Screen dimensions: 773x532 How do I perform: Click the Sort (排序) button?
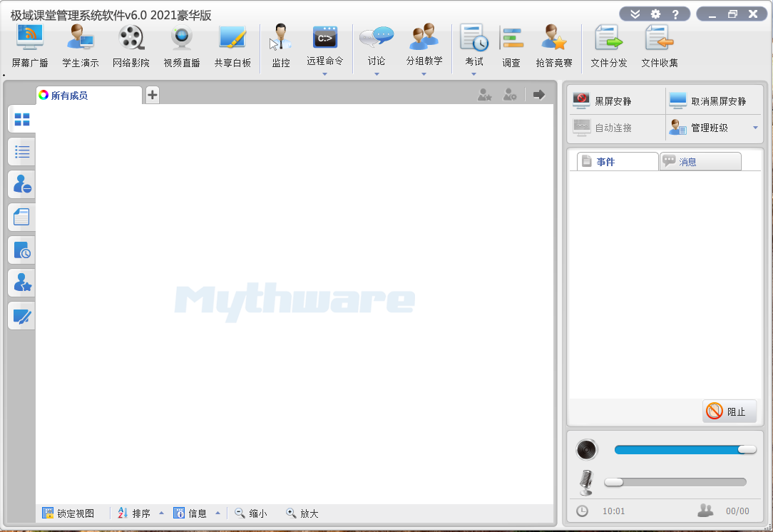pos(134,513)
